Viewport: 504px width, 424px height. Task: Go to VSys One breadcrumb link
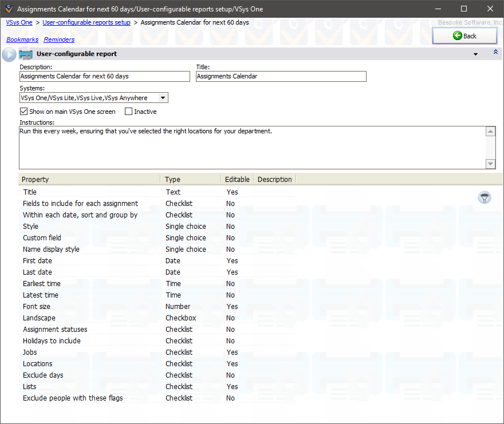(x=19, y=22)
